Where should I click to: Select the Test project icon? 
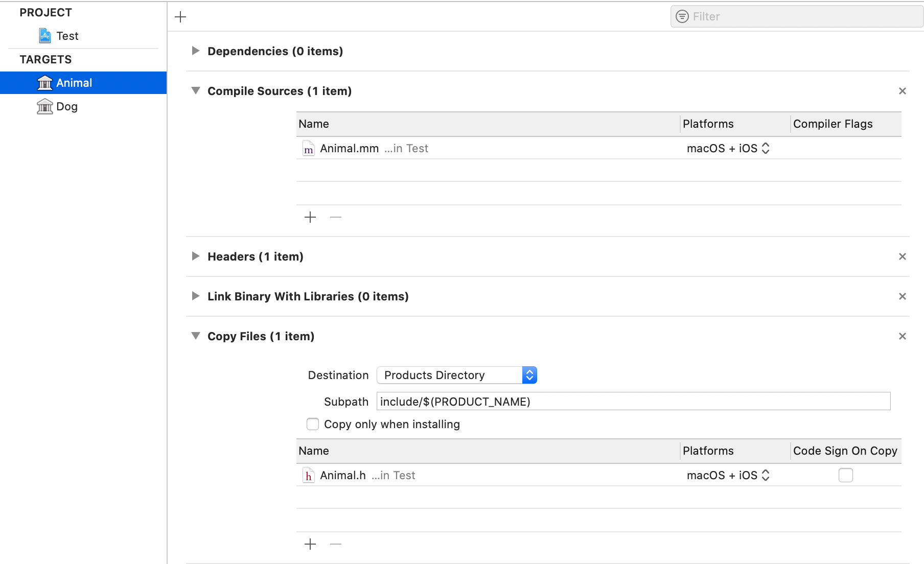tap(45, 36)
